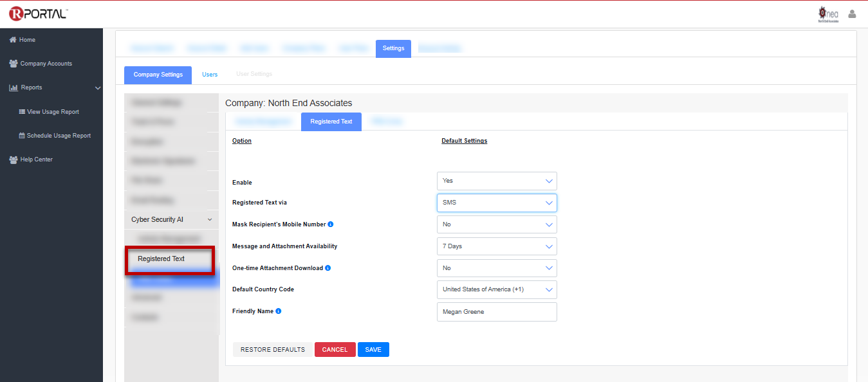The height and width of the screenshot is (382, 868).
Task: Open the Enable dropdown
Action: click(496, 181)
